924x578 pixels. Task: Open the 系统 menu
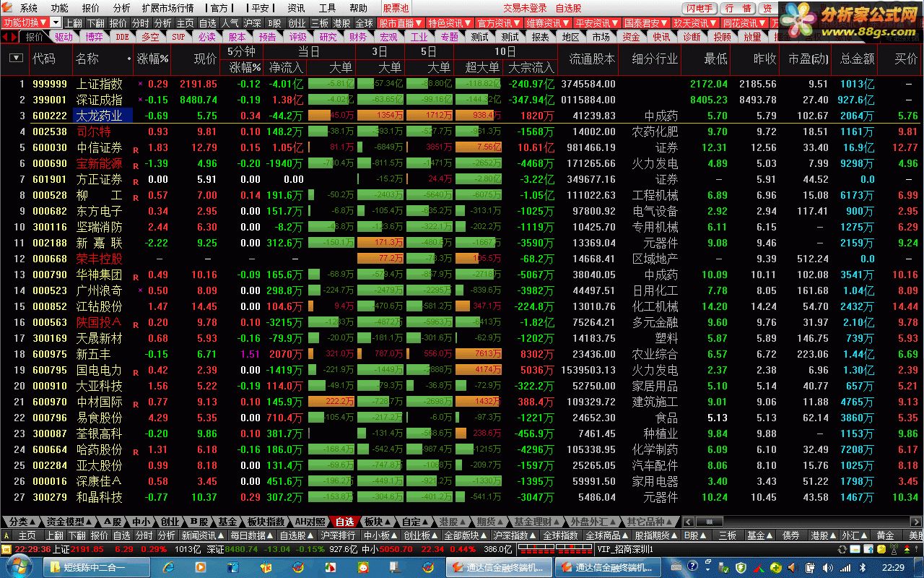point(29,8)
